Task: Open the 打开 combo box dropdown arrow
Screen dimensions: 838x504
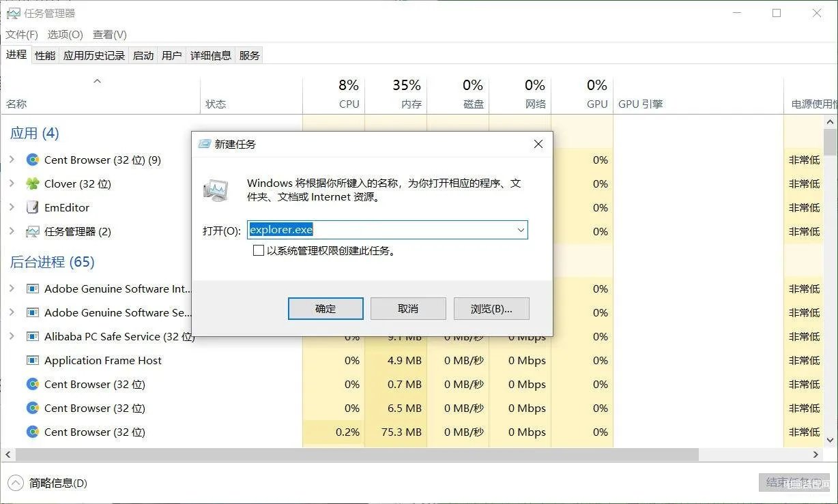Action: tap(521, 230)
